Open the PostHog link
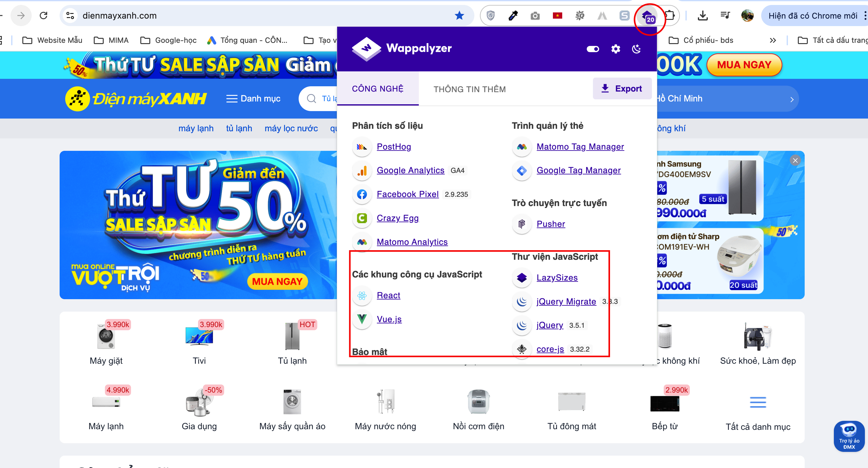 click(394, 146)
